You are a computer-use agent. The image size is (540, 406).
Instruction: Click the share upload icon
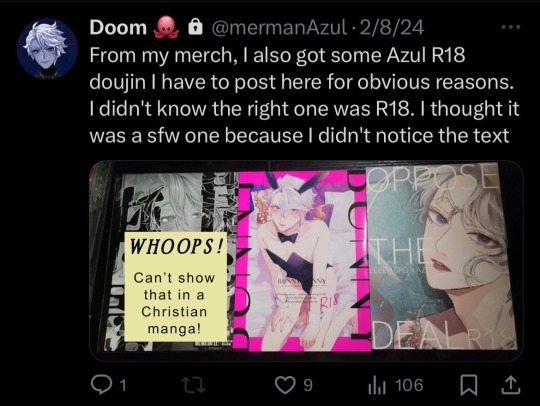510,385
